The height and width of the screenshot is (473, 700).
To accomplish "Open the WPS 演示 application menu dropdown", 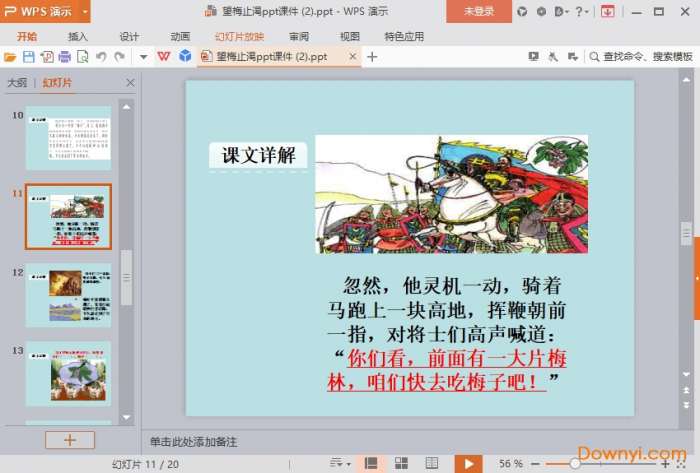I will coord(84,11).
